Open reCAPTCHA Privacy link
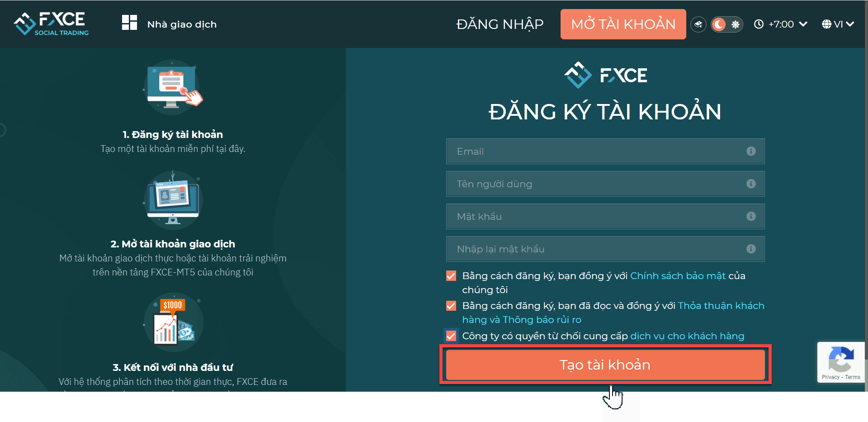This screenshot has width=868, height=422. (x=830, y=377)
